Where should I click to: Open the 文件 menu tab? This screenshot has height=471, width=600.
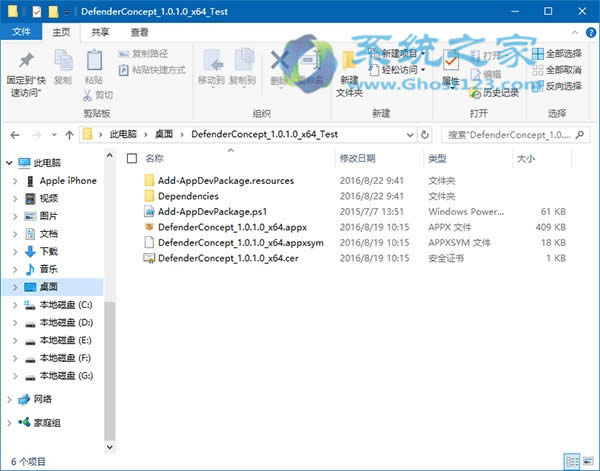[21, 32]
